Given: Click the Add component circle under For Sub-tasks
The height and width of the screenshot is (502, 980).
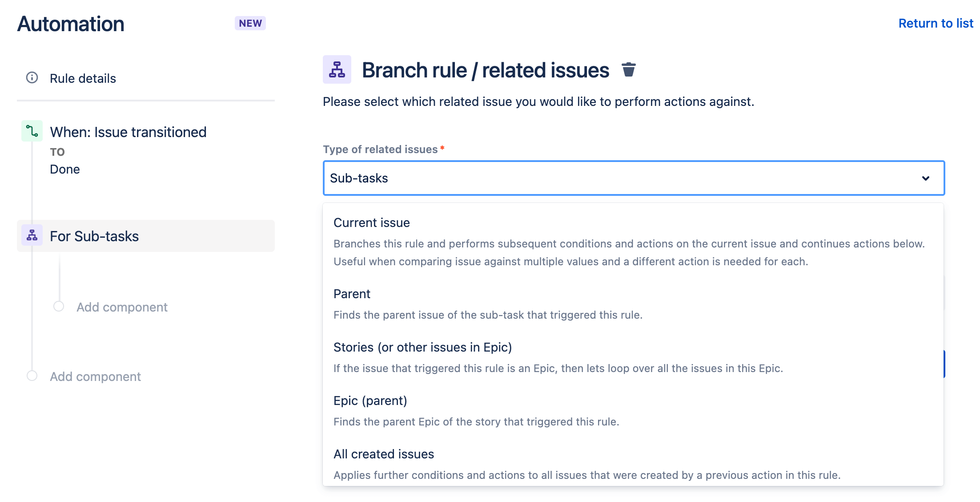Looking at the screenshot, I should coord(58,307).
